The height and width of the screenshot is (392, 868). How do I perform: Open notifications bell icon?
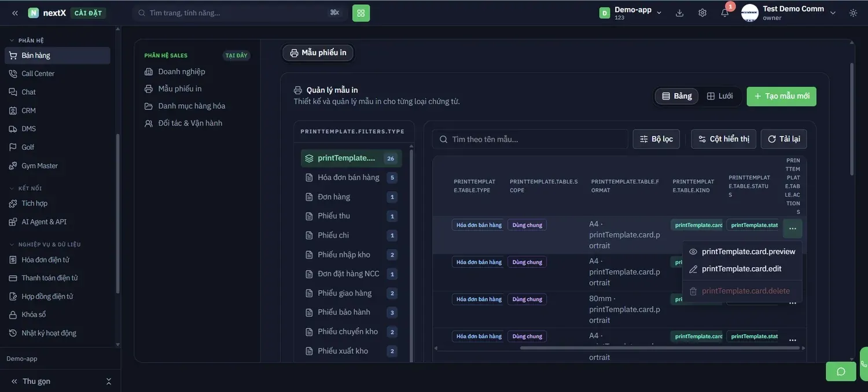point(724,13)
